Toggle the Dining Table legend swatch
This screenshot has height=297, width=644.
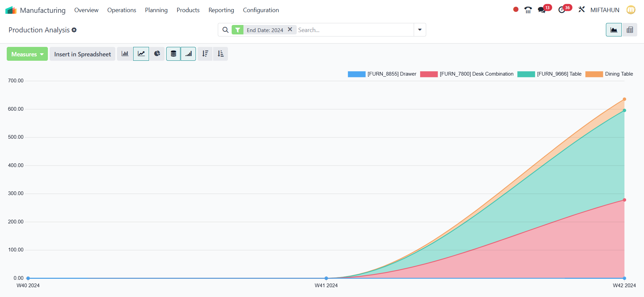[594, 74]
